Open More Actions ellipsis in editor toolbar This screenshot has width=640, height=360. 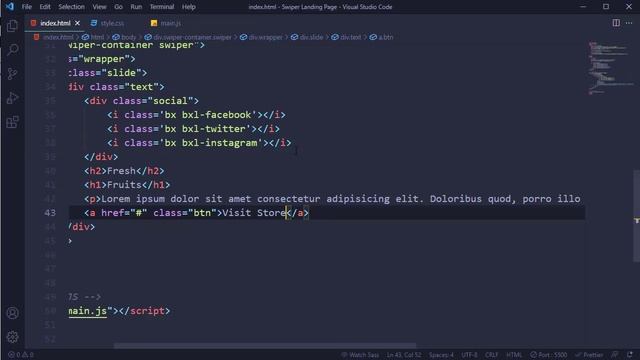[629, 23]
